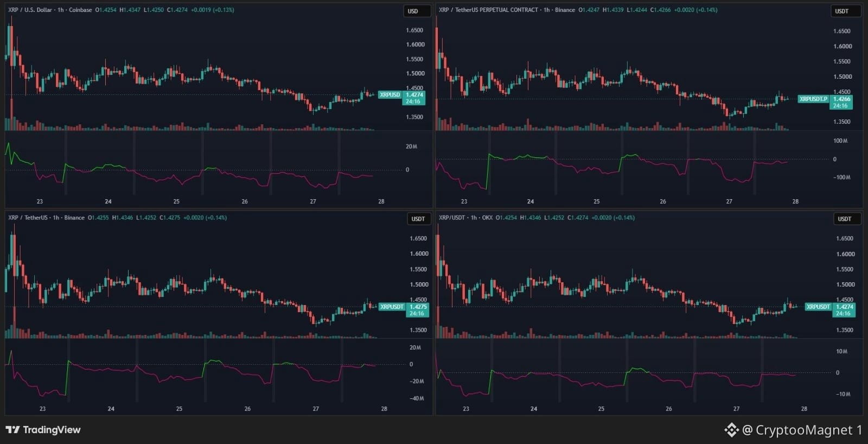Click date 25 on OKX chart time axis
The image size is (868, 444).
[601, 409]
